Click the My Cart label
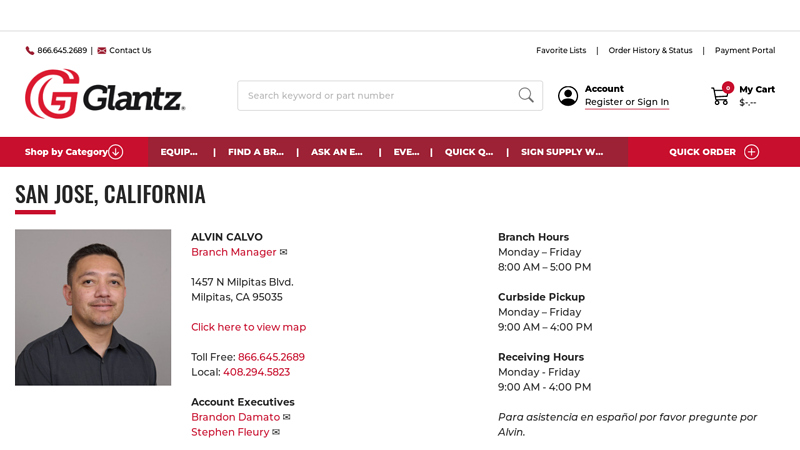800x450 pixels. (x=757, y=89)
